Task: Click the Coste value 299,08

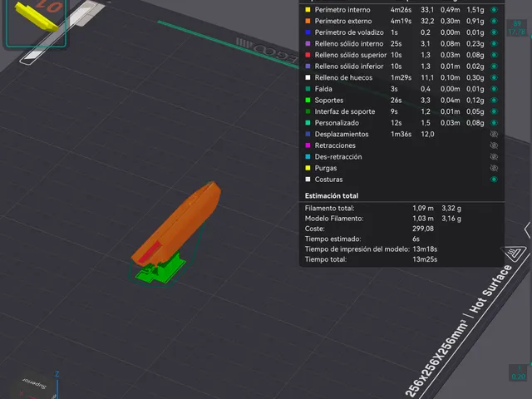Action: 423,229
